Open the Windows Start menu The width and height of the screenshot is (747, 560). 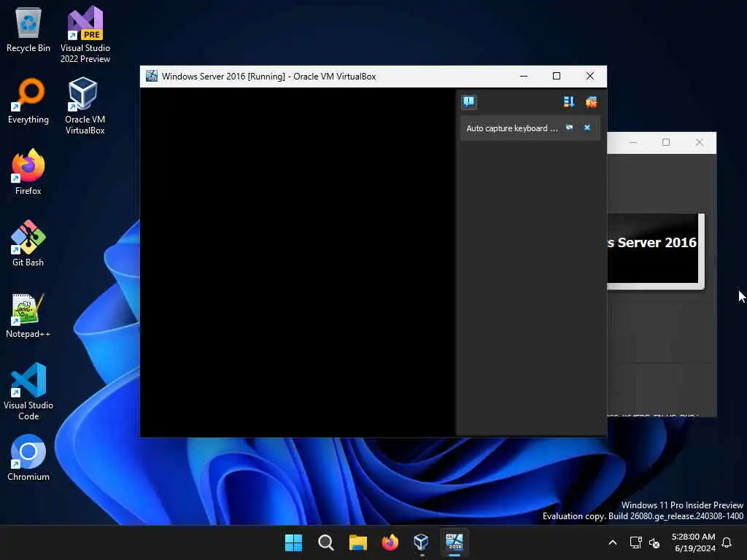click(293, 542)
